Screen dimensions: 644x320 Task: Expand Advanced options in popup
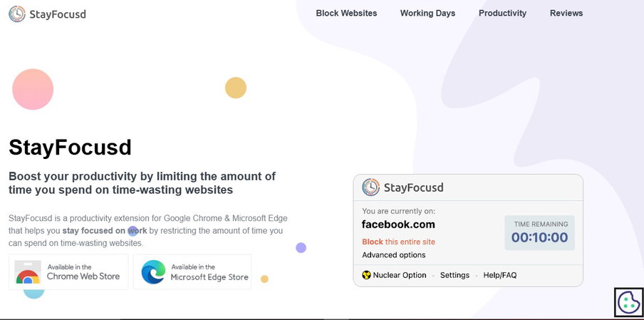pyautogui.click(x=393, y=254)
